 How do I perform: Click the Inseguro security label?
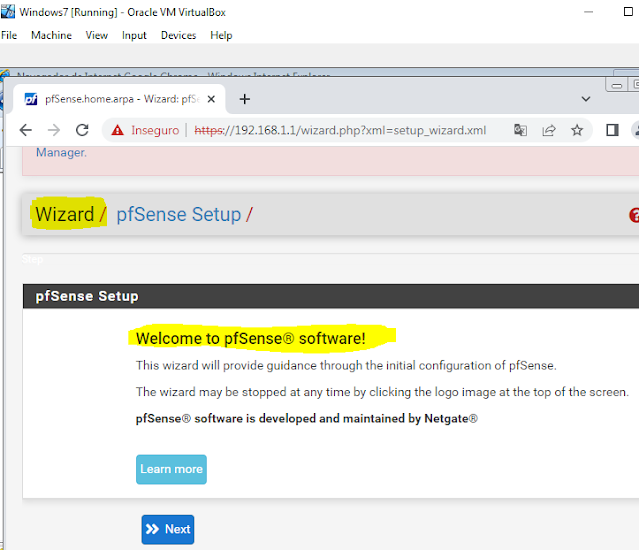[155, 130]
